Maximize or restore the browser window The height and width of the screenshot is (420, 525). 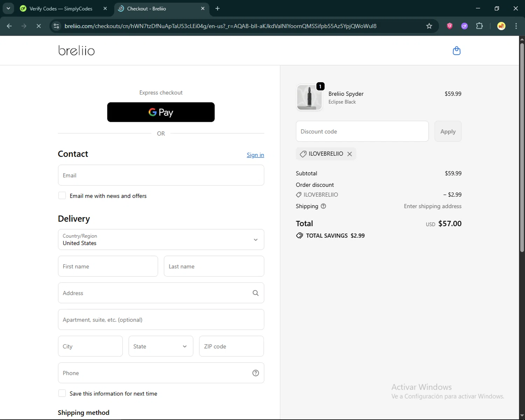(x=497, y=8)
